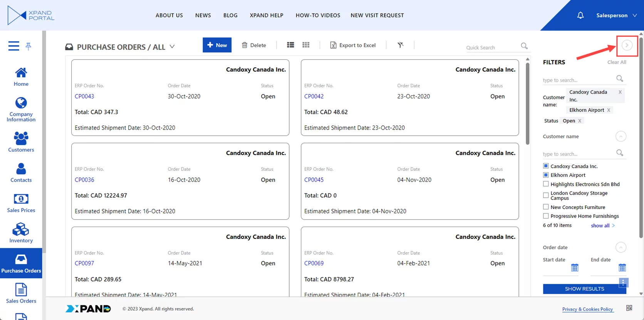
Task: Enable the New Concepts Furniture checkbox
Action: tap(546, 207)
